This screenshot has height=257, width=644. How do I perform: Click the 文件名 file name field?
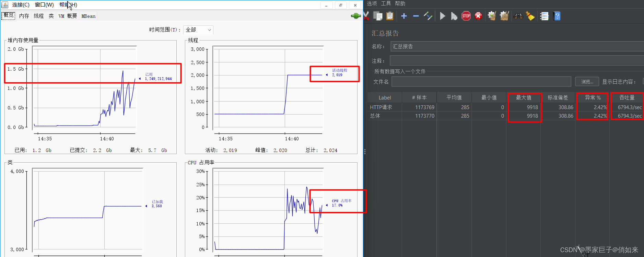click(x=481, y=82)
